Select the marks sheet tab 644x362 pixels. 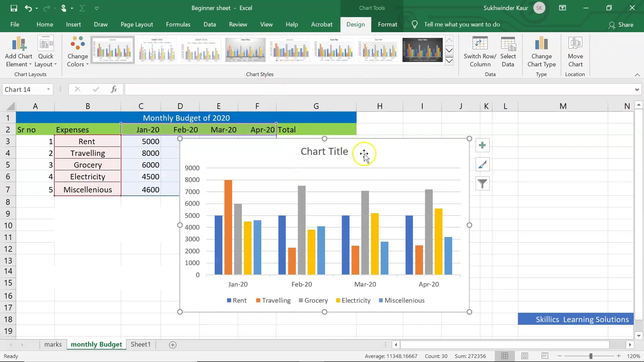coord(53,344)
